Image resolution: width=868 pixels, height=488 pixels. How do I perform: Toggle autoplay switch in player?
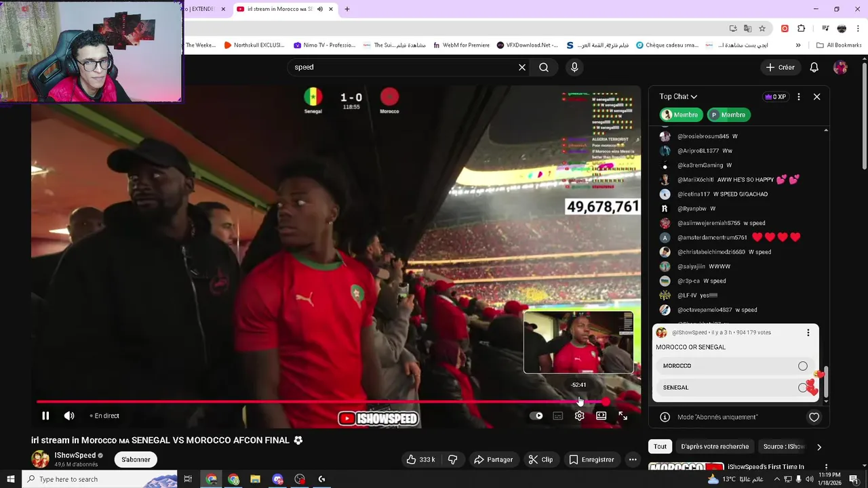tap(536, 415)
